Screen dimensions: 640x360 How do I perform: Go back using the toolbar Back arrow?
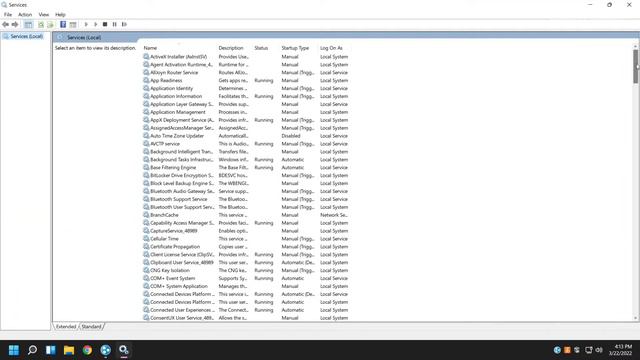[5, 24]
